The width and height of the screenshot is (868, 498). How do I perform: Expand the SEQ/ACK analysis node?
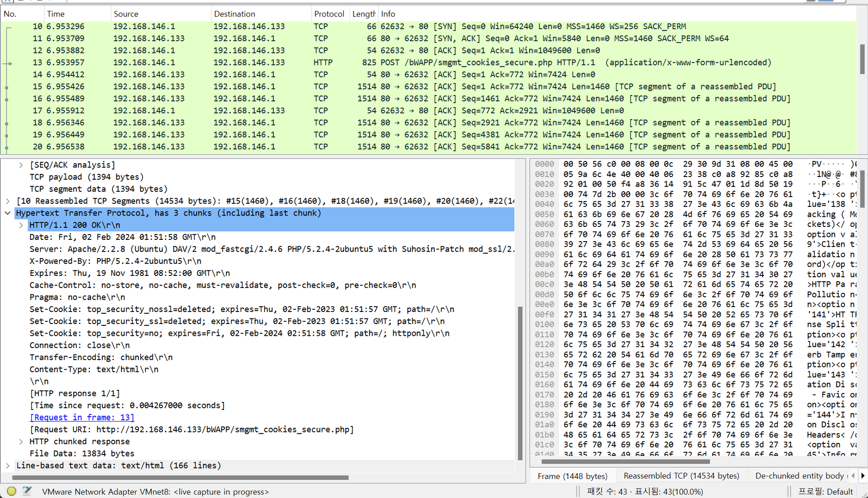(21, 165)
